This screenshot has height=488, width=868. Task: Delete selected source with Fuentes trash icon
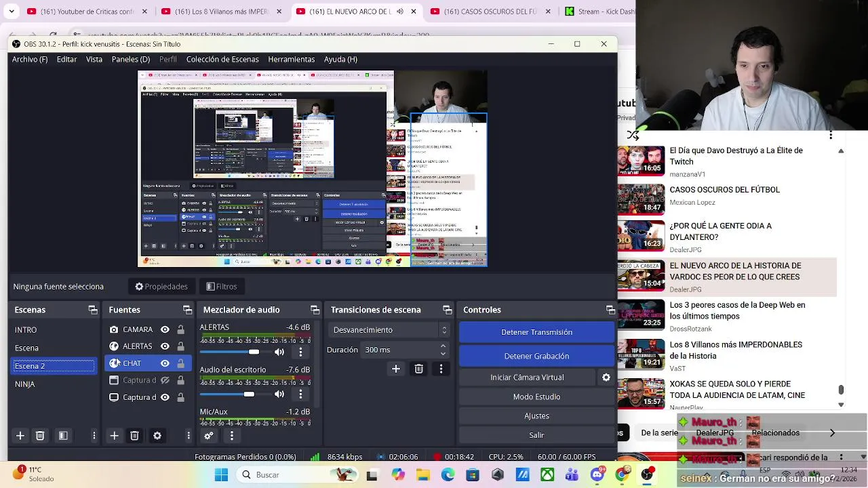click(134, 436)
